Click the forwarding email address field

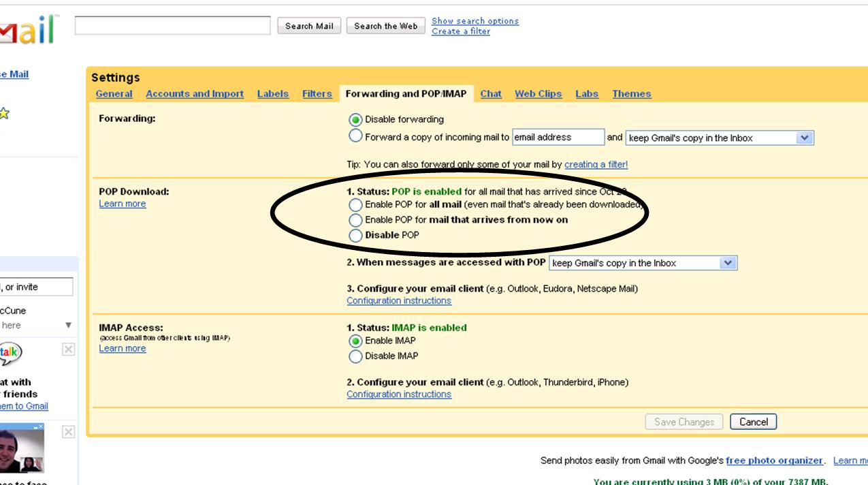[558, 137]
